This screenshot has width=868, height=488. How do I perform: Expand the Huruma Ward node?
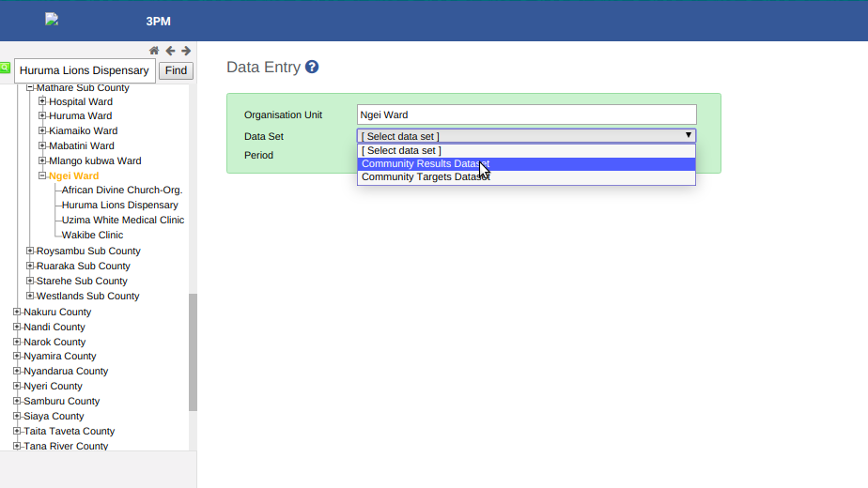42,115
